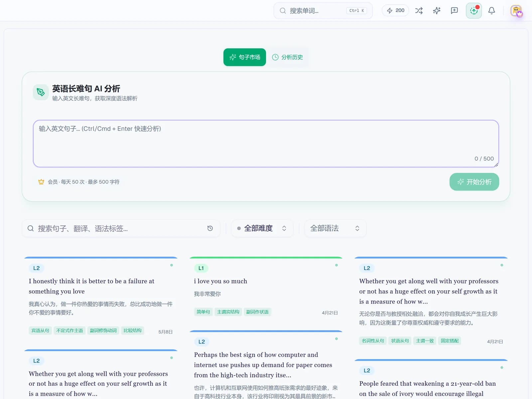Switch to 分析历史 tab
Image resolution: width=532 pixels, height=399 pixels.
click(x=287, y=57)
